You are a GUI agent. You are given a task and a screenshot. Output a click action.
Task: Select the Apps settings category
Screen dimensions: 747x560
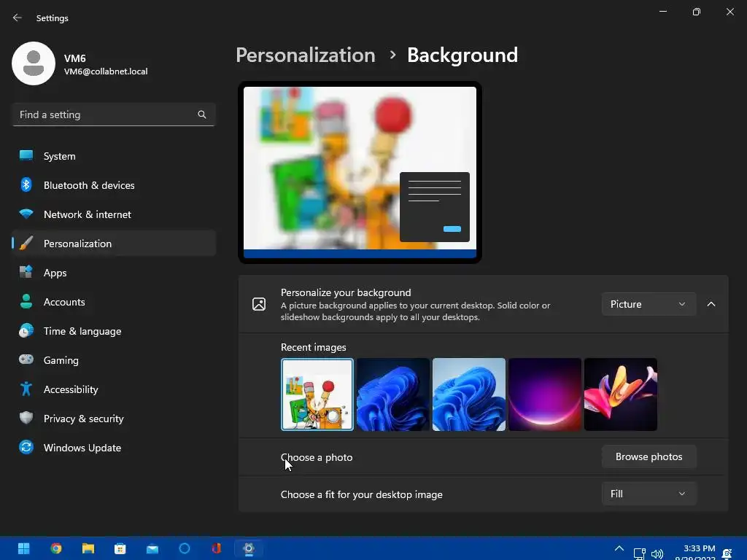pos(114,273)
